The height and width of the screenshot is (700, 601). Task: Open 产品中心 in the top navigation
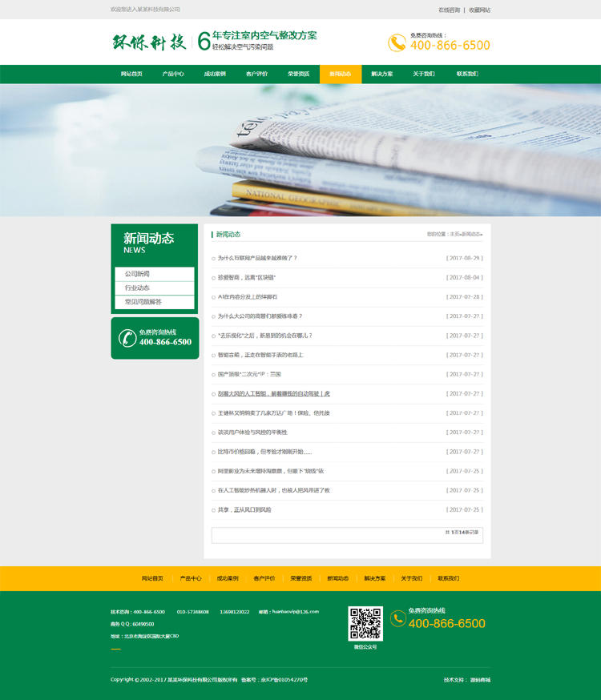tap(173, 74)
